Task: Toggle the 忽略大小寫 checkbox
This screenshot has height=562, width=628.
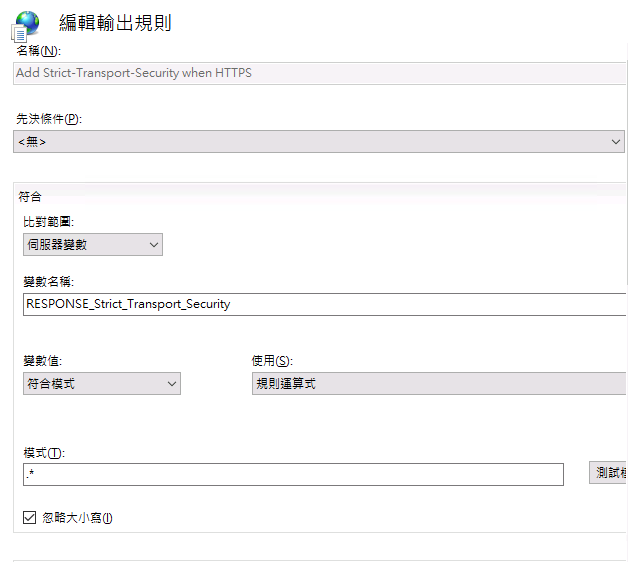Action: [x=29, y=517]
